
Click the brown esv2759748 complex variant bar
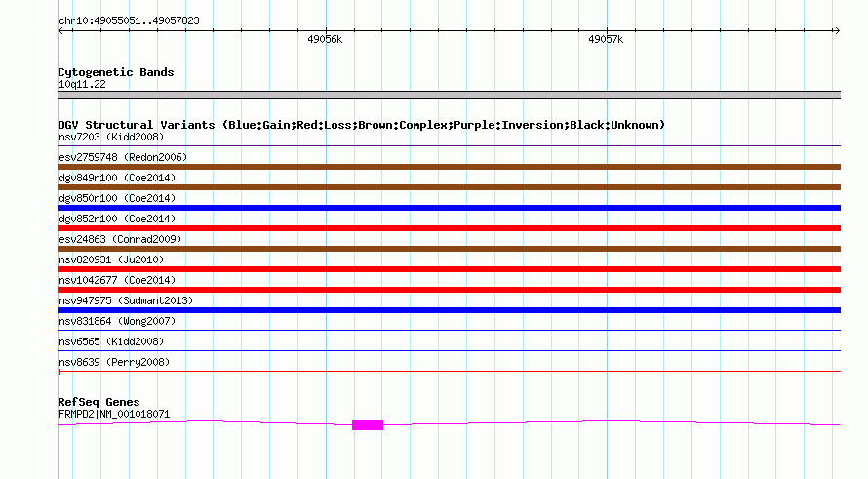click(x=449, y=167)
